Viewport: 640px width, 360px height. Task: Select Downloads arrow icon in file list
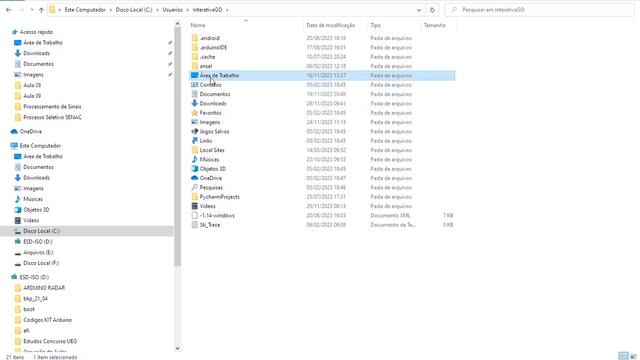tap(195, 104)
